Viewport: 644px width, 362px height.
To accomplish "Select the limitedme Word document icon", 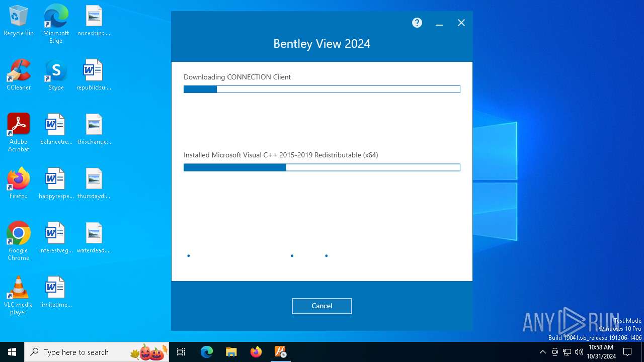I will (x=56, y=293).
